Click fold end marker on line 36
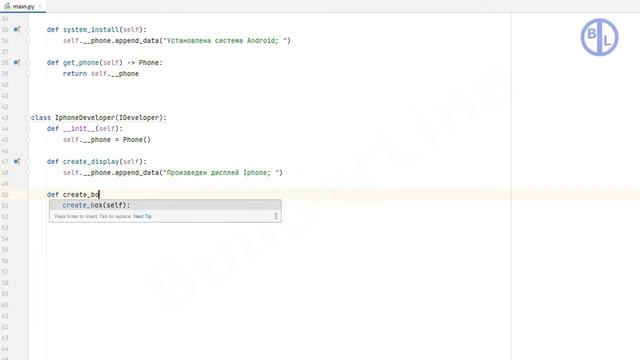 point(28,40)
